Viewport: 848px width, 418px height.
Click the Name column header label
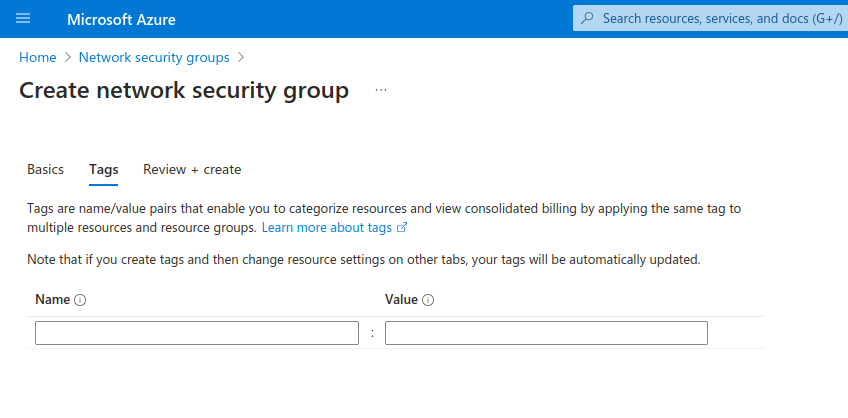[x=52, y=300]
